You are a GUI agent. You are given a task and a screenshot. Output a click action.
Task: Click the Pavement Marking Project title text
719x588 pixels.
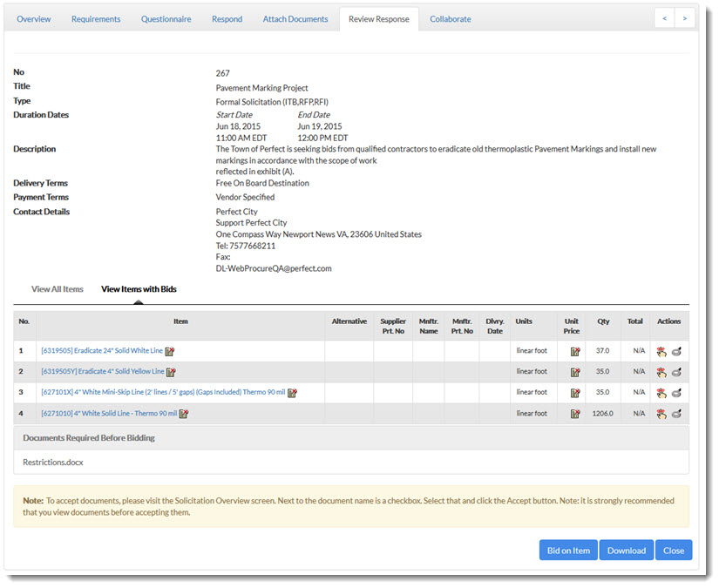(x=261, y=88)
